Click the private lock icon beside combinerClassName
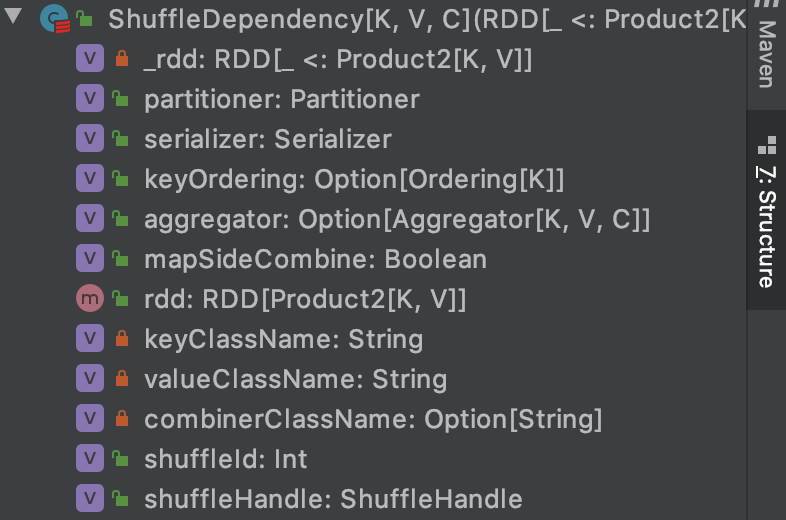 (122, 418)
